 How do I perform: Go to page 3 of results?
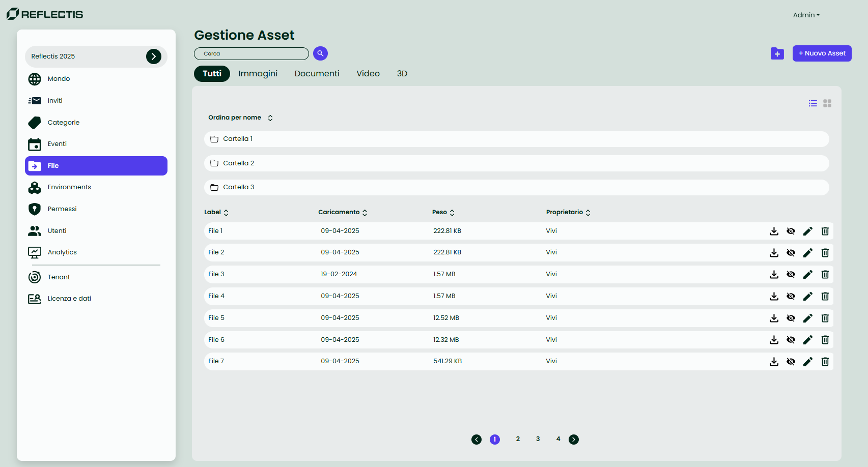(x=538, y=439)
